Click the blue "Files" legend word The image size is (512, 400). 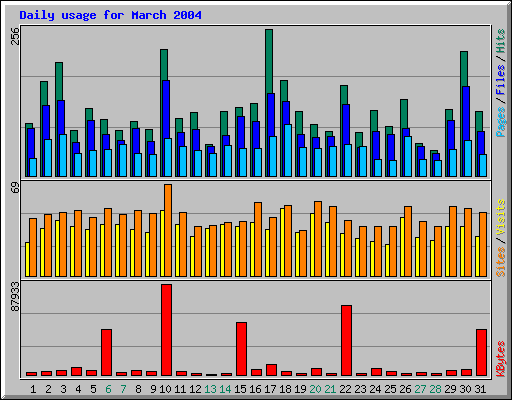pos(500,79)
